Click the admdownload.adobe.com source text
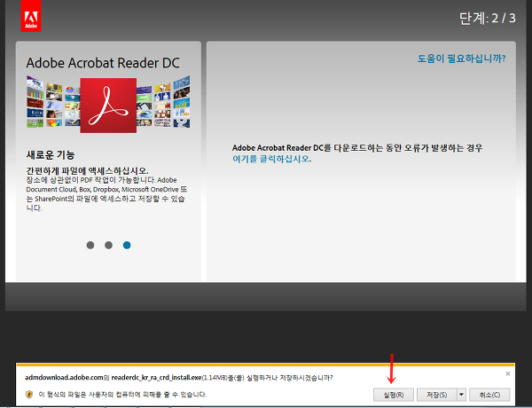Screen dimensions: 532x408 (64, 378)
